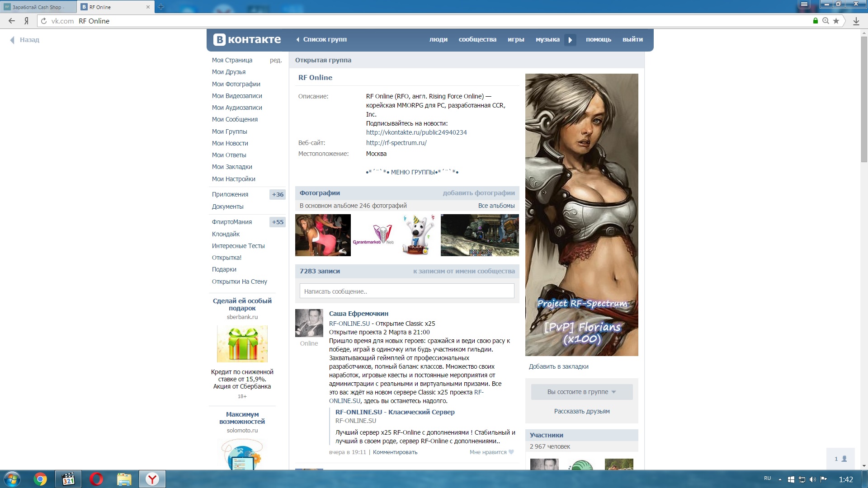Open the Клондайк app link
The image size is (868, 488).
click(226, 234)
